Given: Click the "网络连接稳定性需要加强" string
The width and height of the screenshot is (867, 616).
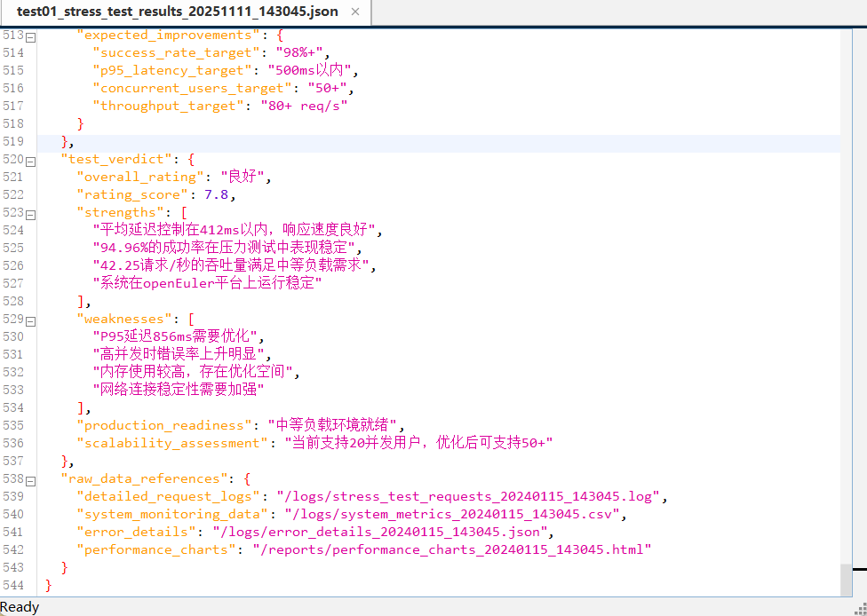Looking at the screenshot, I should (179, 390).
